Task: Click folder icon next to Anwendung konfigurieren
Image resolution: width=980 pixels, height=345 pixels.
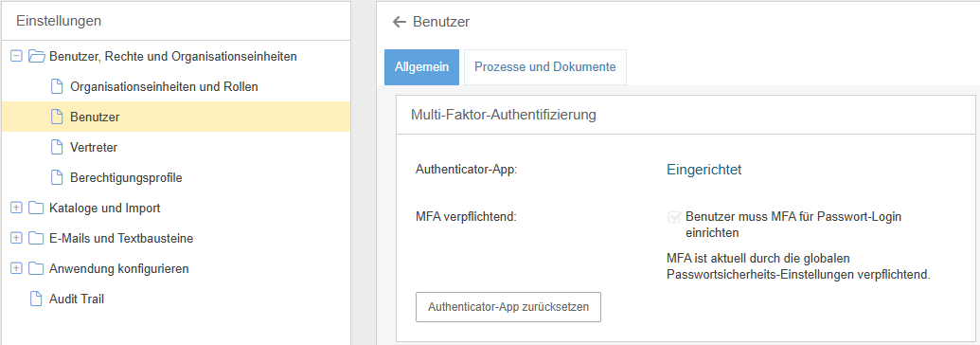Action: tap(36, 268)
